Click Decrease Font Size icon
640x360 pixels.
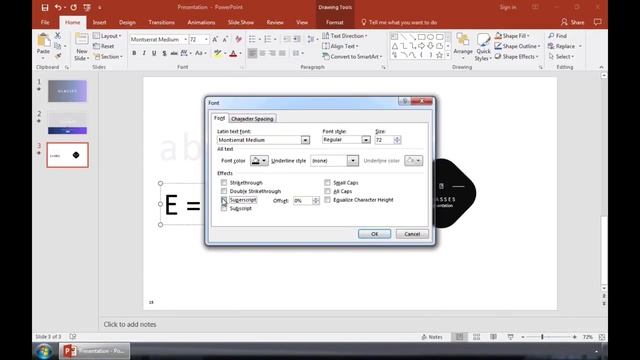pyautogui.click(x=225, y=39)
